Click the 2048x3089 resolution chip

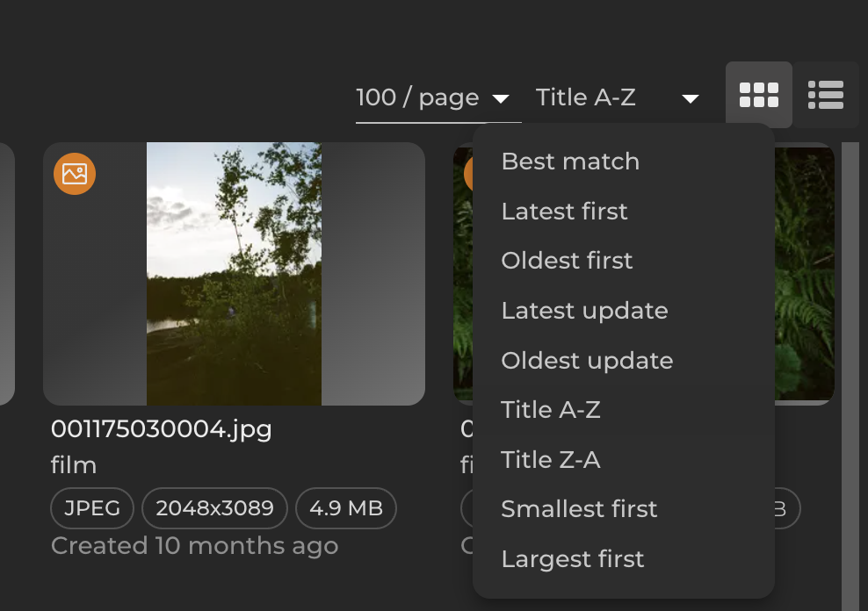(214, 508)
